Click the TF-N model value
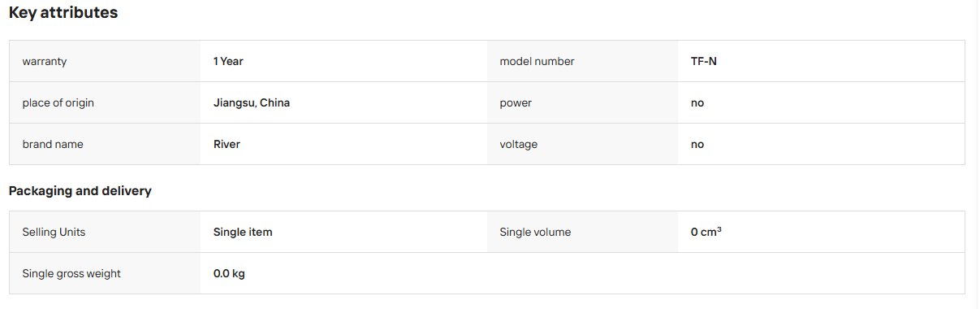 click(x=704, y=62)
